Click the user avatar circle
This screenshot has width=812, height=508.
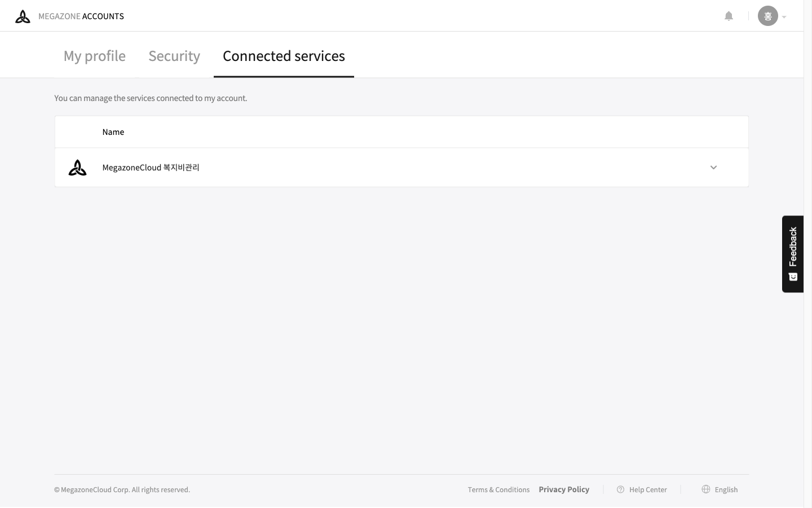coord(767,16)
